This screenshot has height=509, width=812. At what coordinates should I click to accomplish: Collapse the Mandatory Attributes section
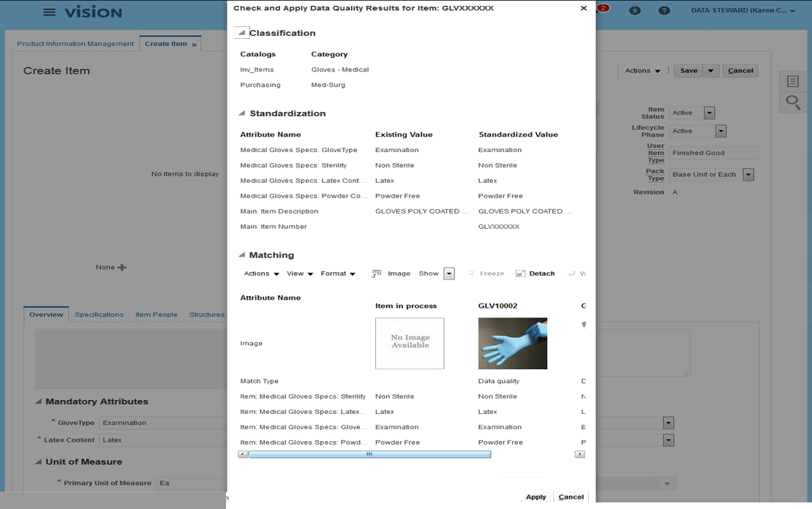(x=38, y=401)
